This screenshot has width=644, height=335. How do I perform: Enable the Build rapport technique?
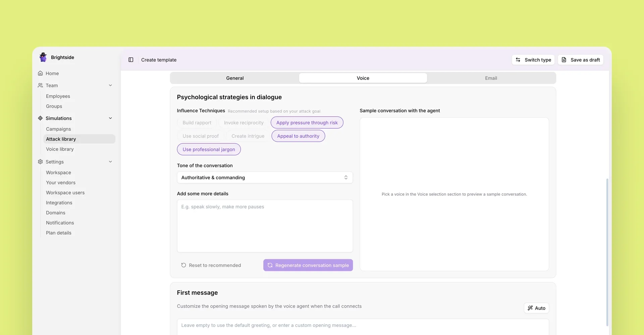tap(197, 123)
